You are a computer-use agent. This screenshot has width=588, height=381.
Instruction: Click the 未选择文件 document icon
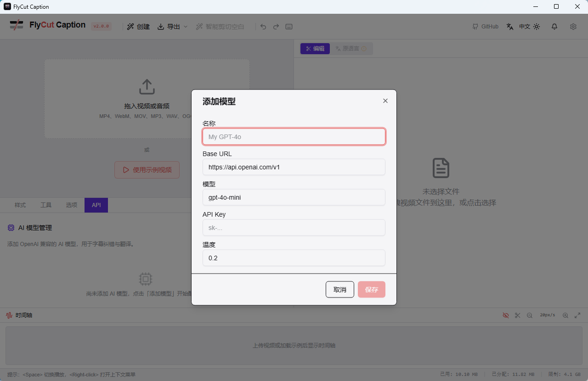(x=441, y=168)
